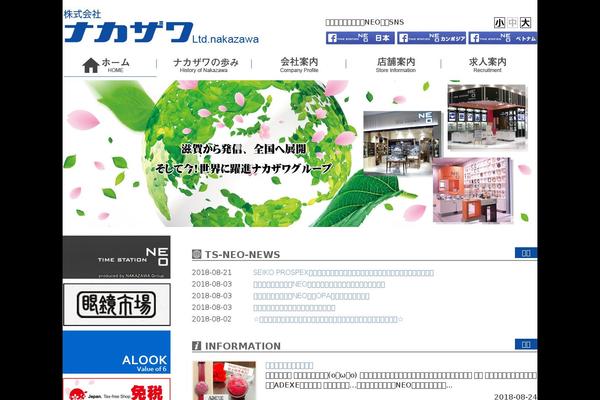
Task: Go to the ホーム HOME menu item
Action: click(110, 65)
